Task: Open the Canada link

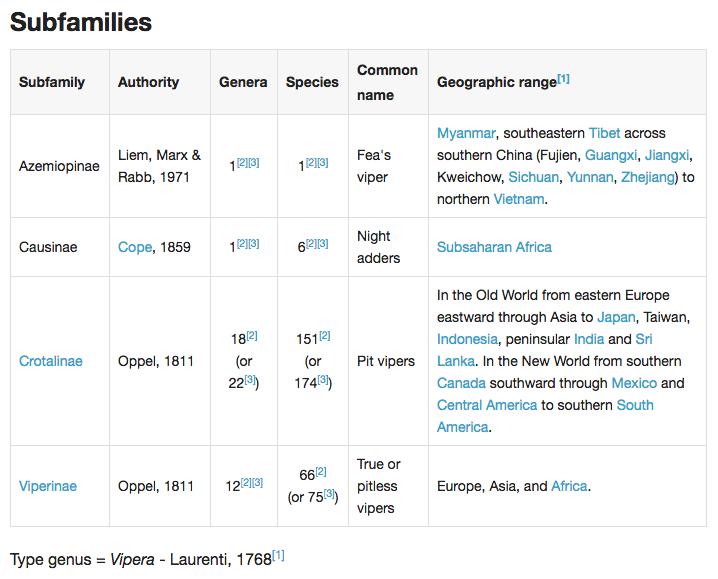Action: click(x=461, y=383)
